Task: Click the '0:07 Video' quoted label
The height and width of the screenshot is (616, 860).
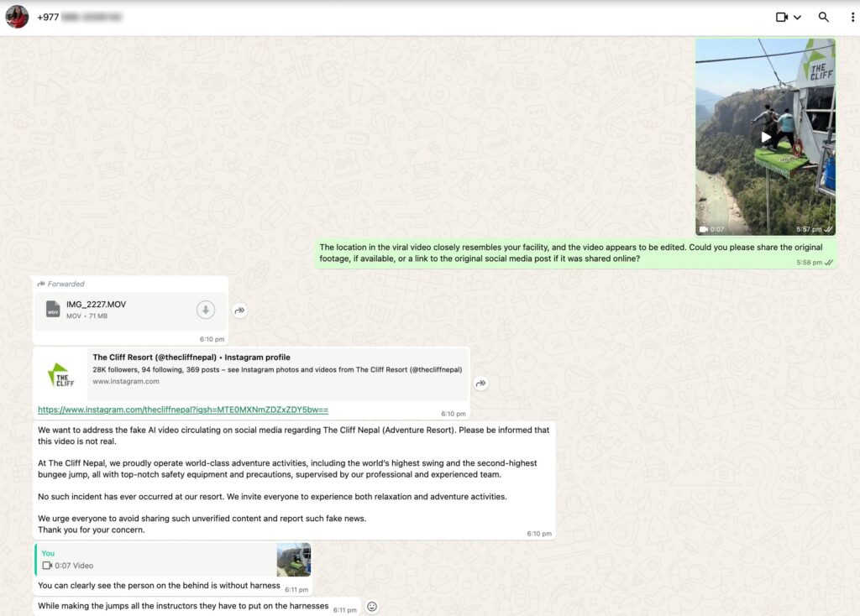Action: (x=74, y=566)
